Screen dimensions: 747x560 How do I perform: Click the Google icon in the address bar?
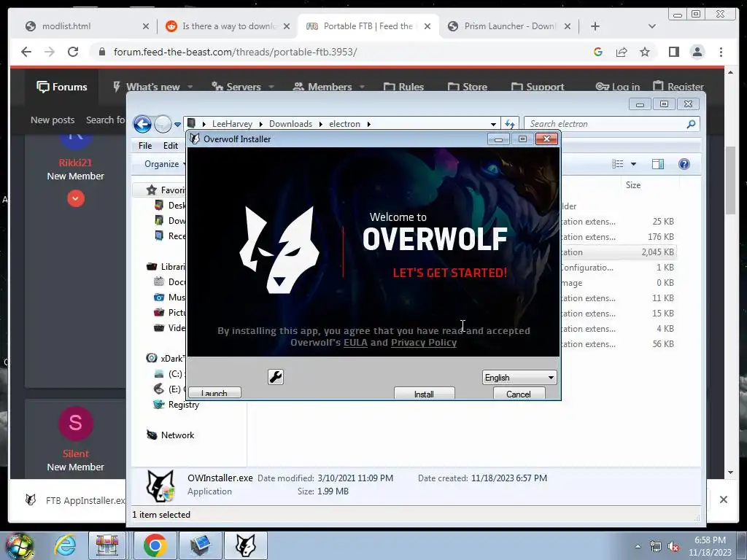tap(598, 52)
